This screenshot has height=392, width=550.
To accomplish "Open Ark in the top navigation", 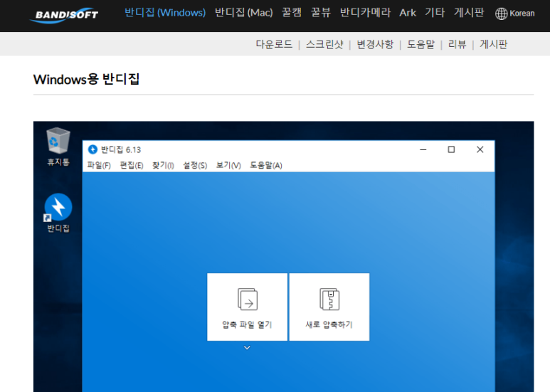I will coord(408,13).
